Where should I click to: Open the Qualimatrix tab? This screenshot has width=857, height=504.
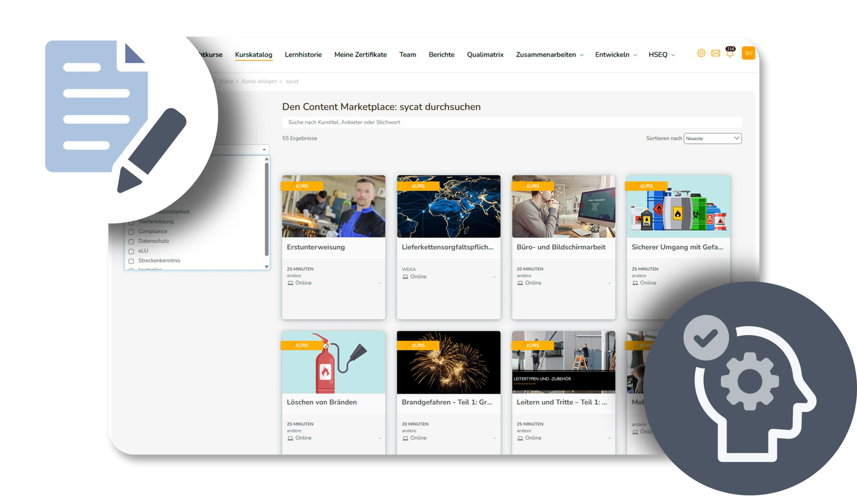485,55
